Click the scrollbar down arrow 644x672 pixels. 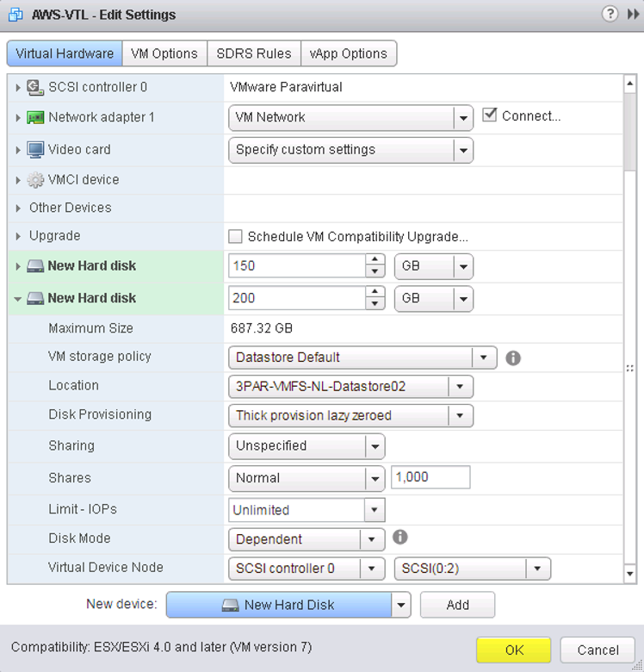pos(630,574)
